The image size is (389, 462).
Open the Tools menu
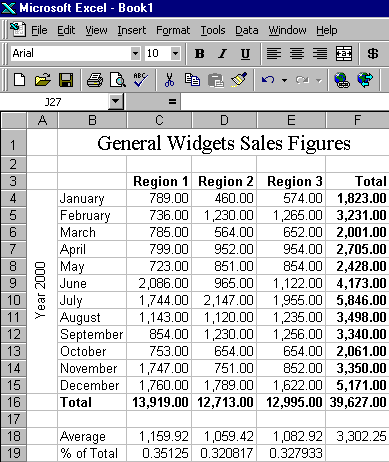coord(213,30)
